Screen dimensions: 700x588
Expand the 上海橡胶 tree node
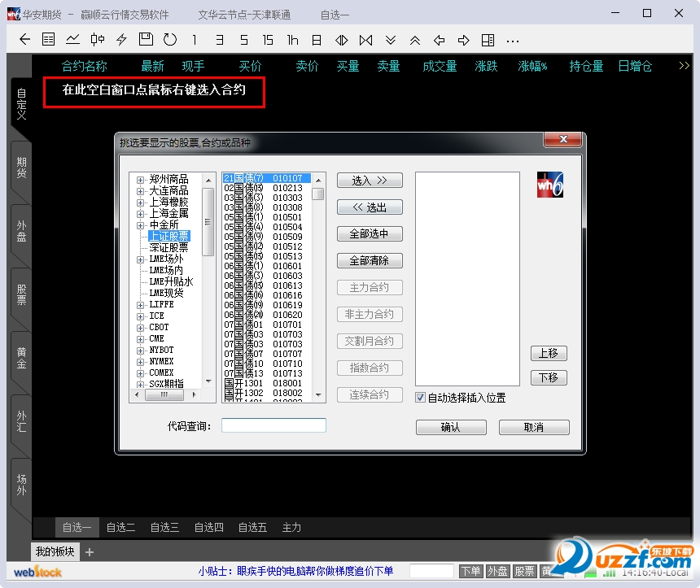click(x=140, y=203)
